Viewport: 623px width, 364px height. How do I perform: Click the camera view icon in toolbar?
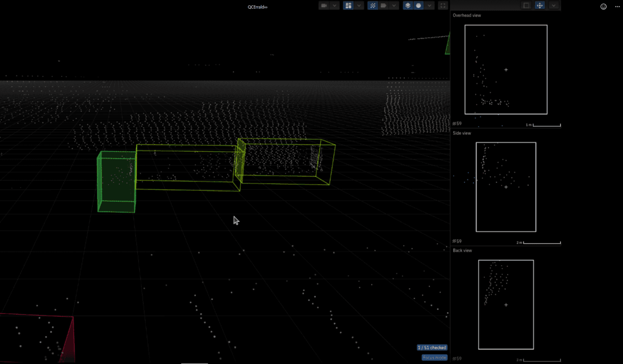tap(324, 6)
